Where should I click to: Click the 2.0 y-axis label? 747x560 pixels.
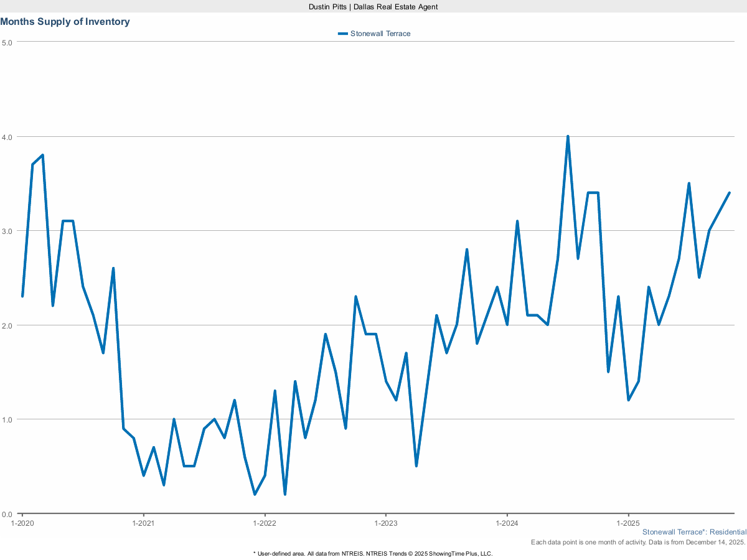(7, 325)
